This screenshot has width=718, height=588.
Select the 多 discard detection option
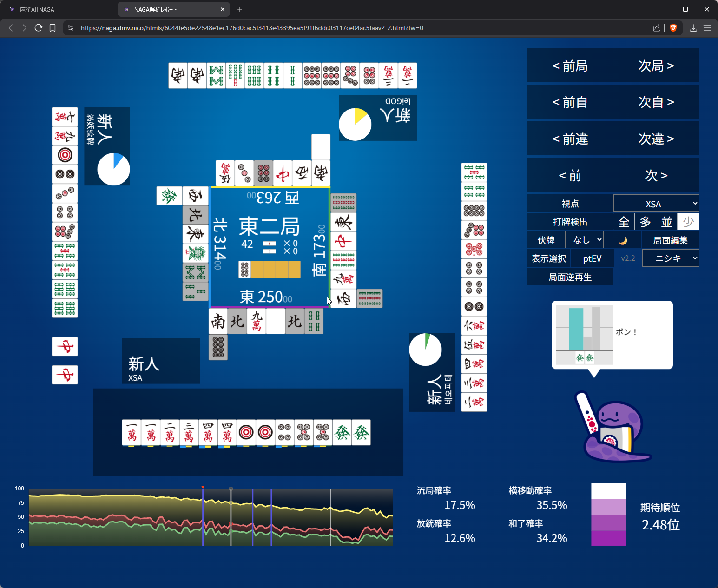tap(645, 222)
